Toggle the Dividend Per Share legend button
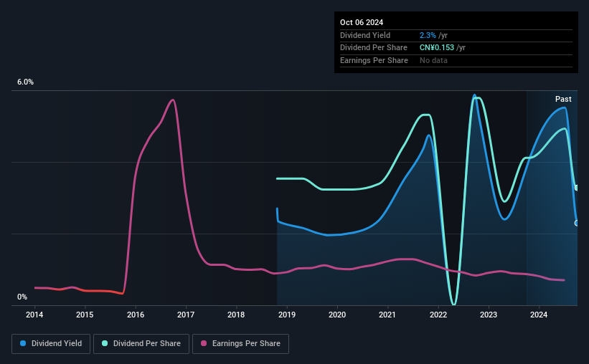This screenshot has height=364, width=589. pyautogui.click(x=141, y=344)
